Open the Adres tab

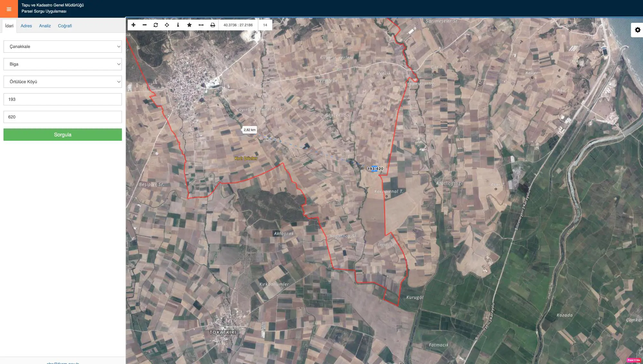(26, 26)
